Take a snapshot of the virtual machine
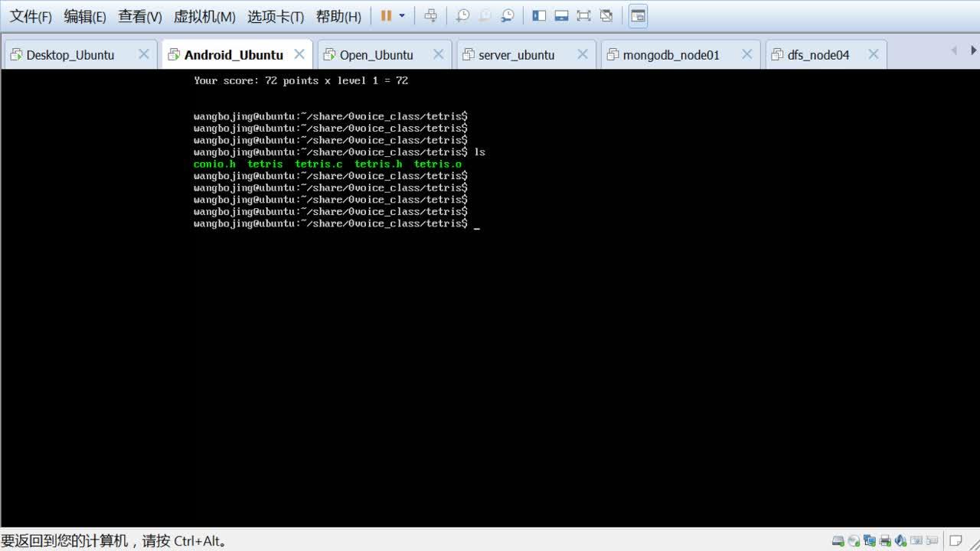 pos(462,15)
